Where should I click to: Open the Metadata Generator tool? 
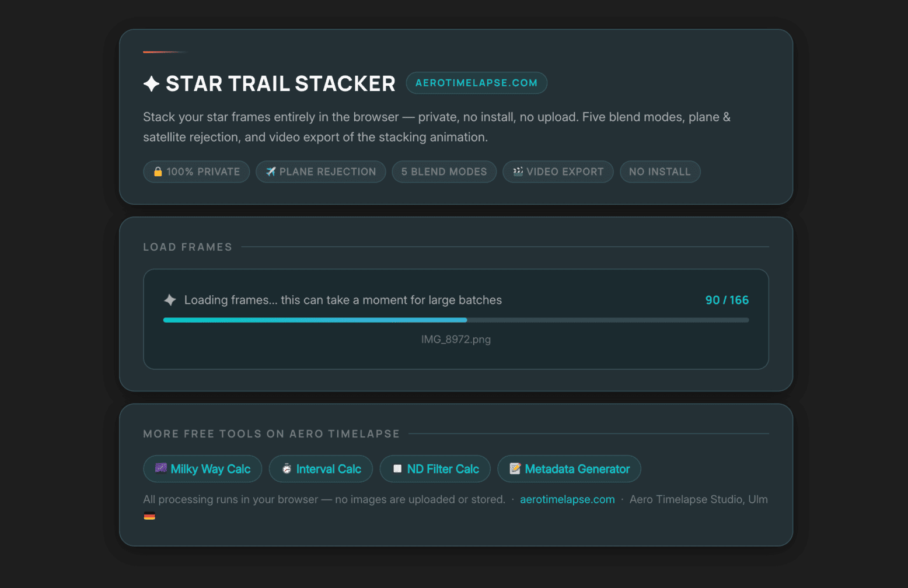click(569, 469)
